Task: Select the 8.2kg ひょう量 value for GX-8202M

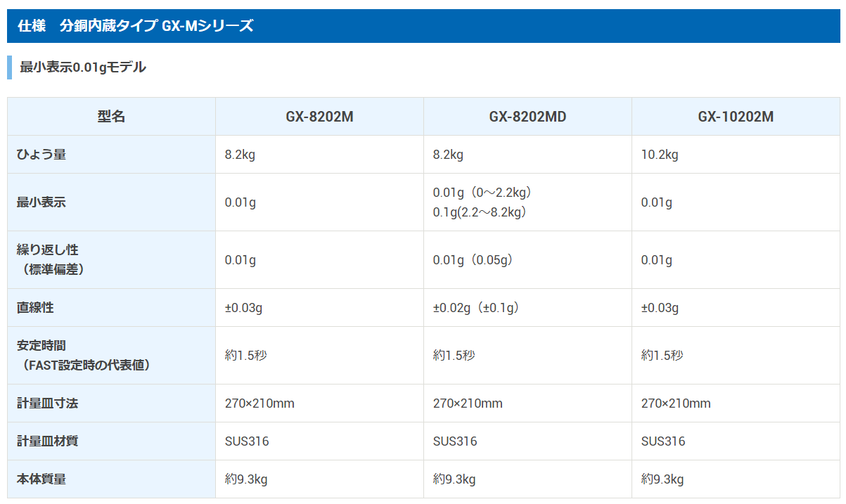Action: [240, 155]
